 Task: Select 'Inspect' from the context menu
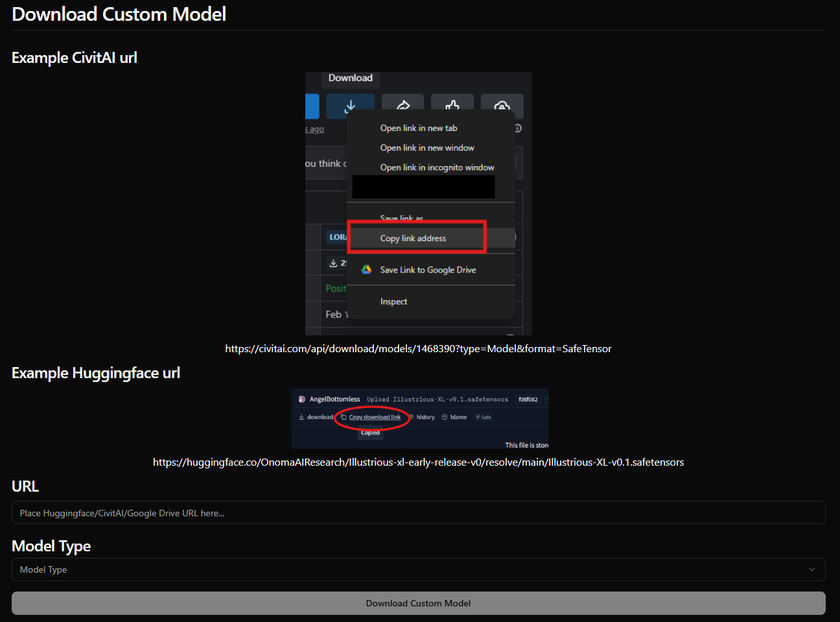point(393,302)
